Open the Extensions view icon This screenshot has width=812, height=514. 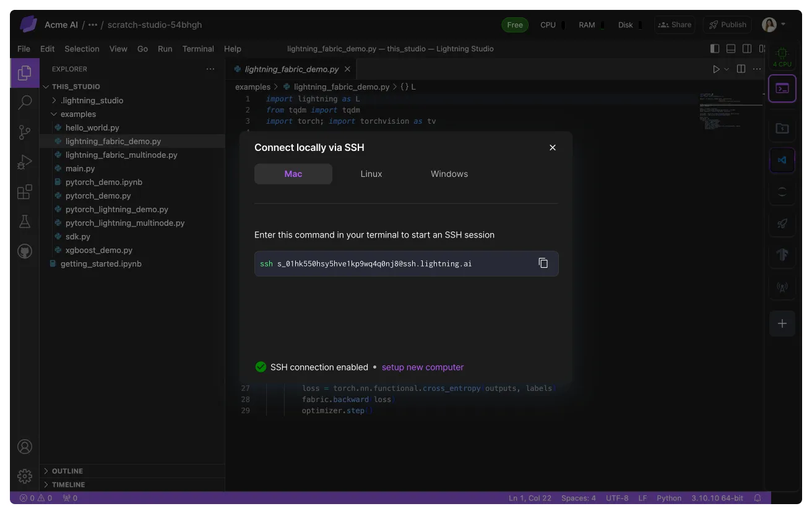25,192
